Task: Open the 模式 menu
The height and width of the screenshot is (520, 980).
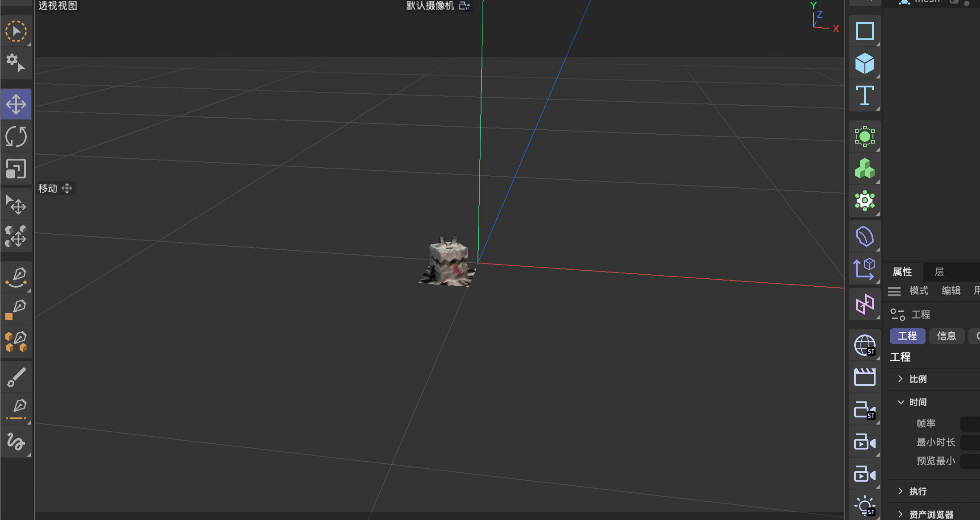Action: [x=918, y=291]
